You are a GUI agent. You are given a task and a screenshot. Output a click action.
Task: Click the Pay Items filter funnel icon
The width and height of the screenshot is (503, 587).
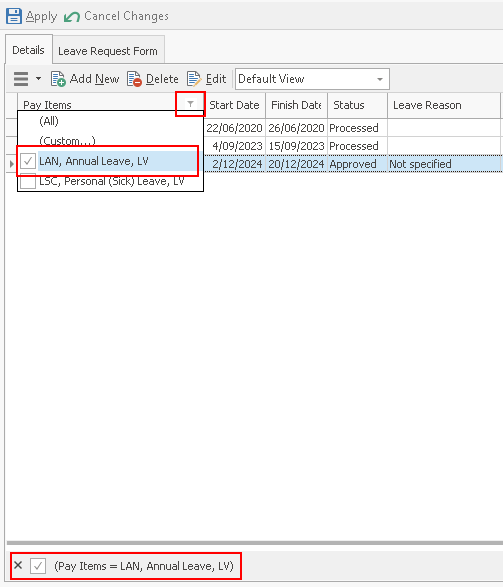point(190,104)
